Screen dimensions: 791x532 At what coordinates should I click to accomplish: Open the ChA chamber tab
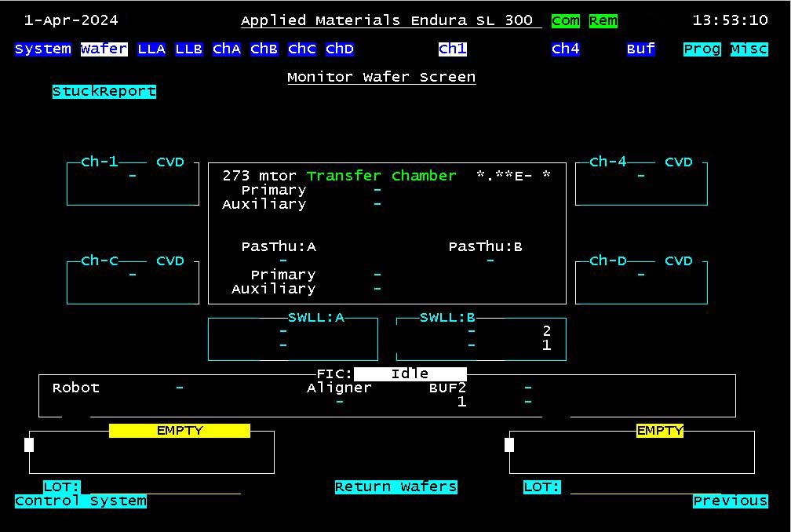point(227,49)
